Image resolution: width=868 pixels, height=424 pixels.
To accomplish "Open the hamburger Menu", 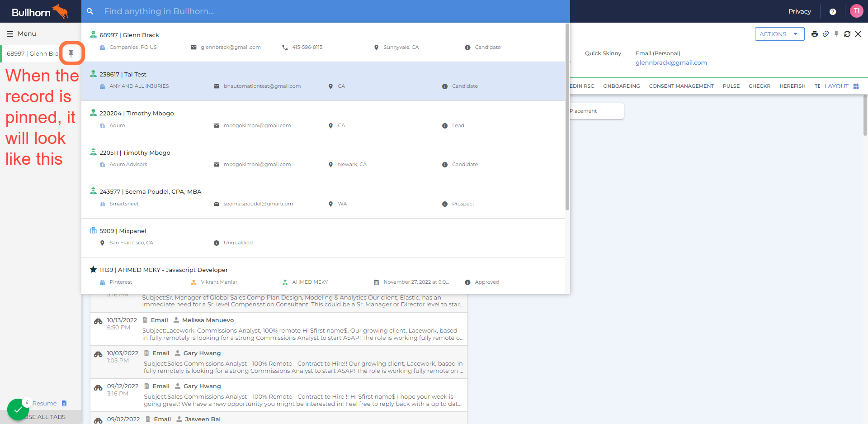I will coord(21,34).
